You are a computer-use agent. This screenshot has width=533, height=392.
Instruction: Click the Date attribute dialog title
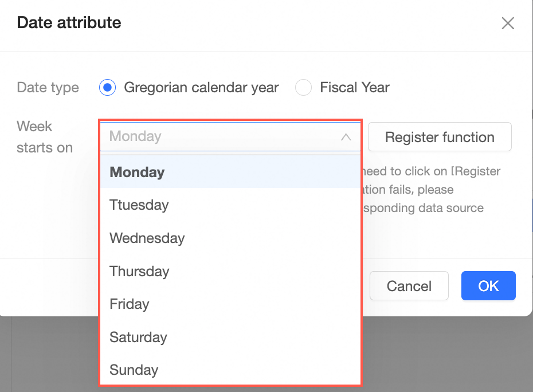coord(69,23)
